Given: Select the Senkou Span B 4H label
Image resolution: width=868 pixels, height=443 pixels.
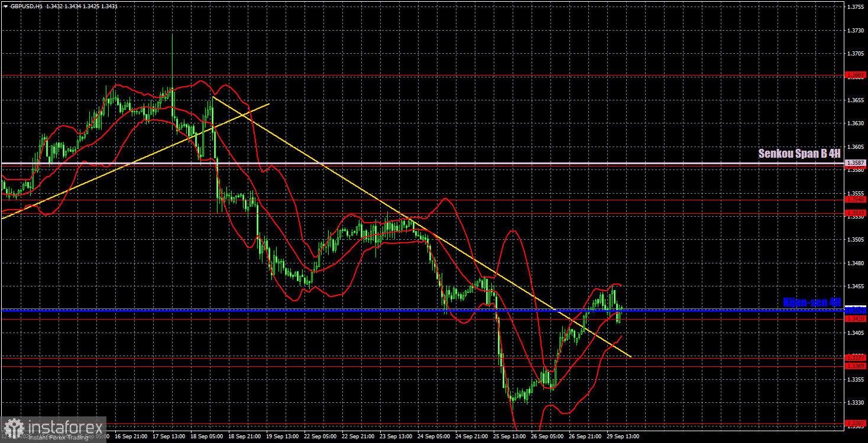Looking at the screenshot, I should tap(799, 154).
